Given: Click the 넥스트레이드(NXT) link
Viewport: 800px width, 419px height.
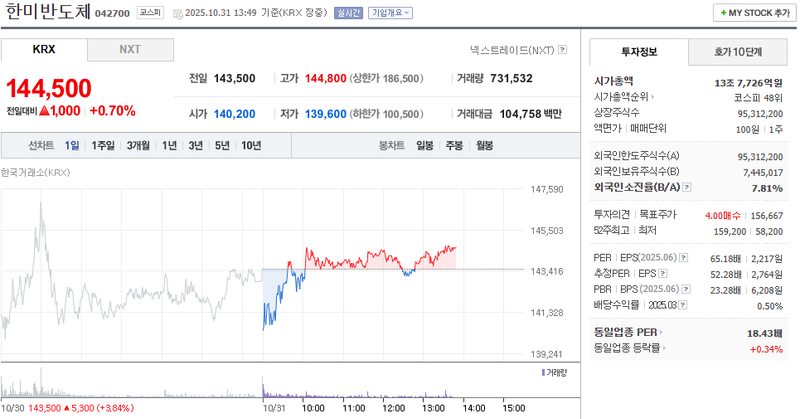Looking at the screenshot, I should [512, 50].
